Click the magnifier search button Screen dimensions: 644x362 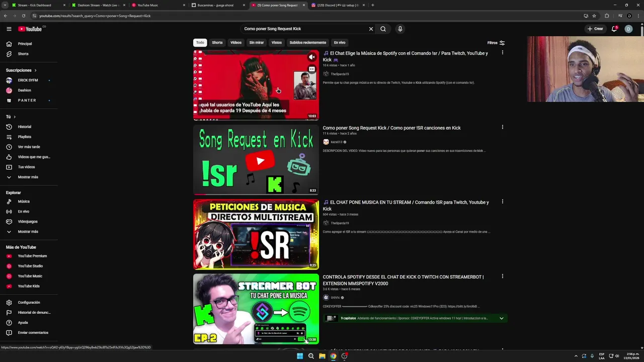(383, 29)
